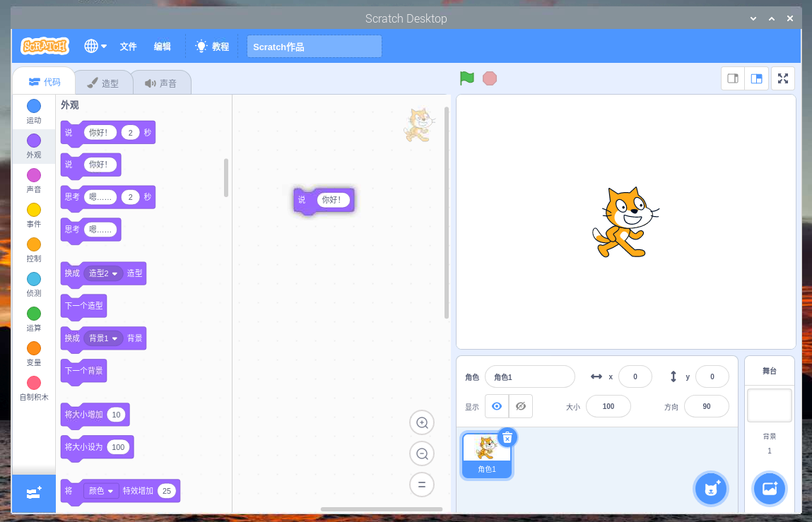Click the sprite name field 角色1
812x522 pixels.
(x=530, y=376)
